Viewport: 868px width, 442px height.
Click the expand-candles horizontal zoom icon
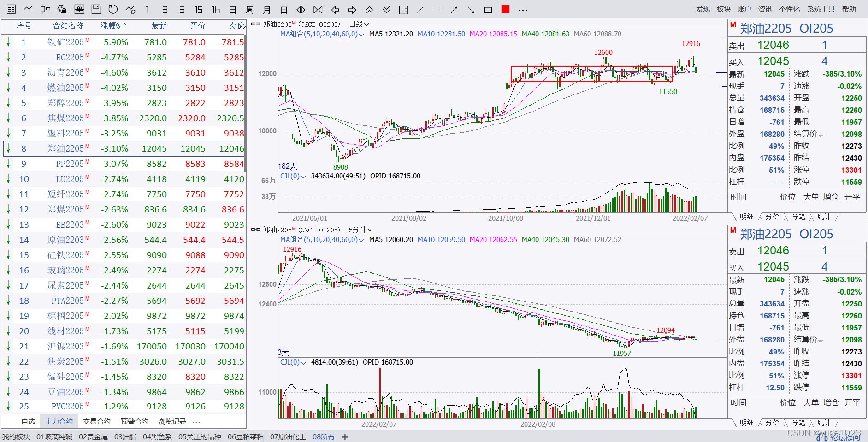[301, 9]
